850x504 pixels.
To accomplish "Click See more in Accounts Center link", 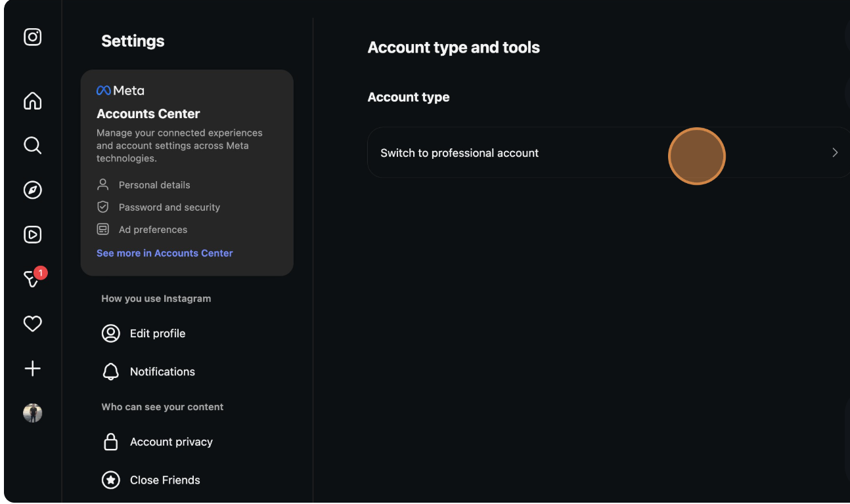I will [x=164, y=253].
